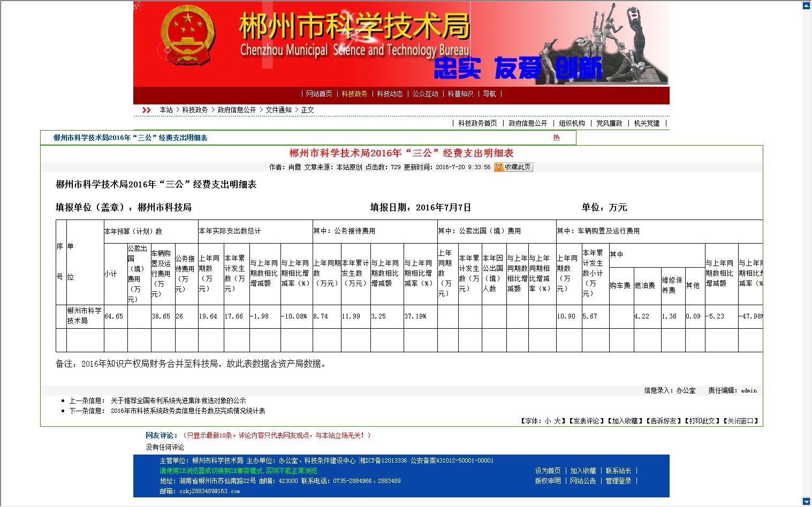
Task: Click 政府信息公开 in the breadcrumb trail
Action: (x=237, y=110)
